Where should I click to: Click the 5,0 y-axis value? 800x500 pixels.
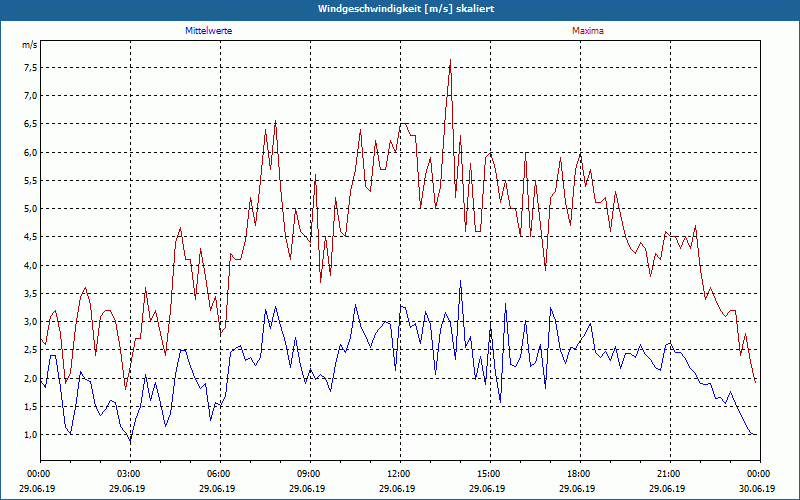[x=30, y=209]
